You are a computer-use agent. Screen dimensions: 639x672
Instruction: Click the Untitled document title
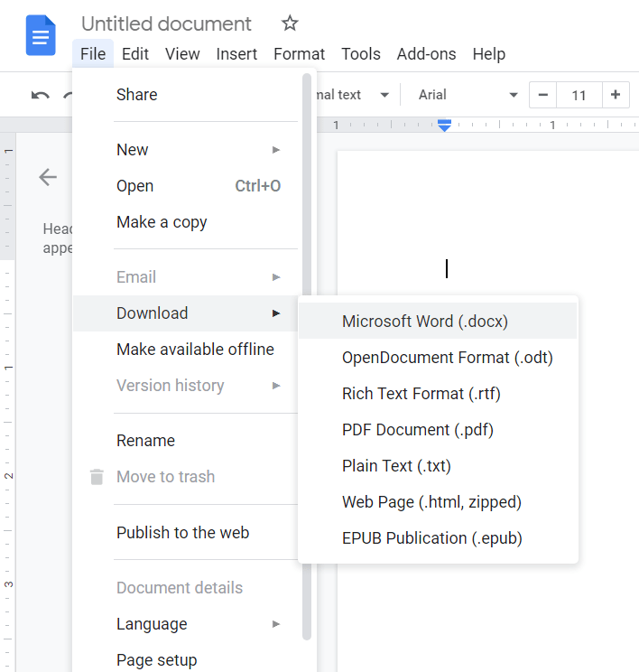tap(166, 23)
